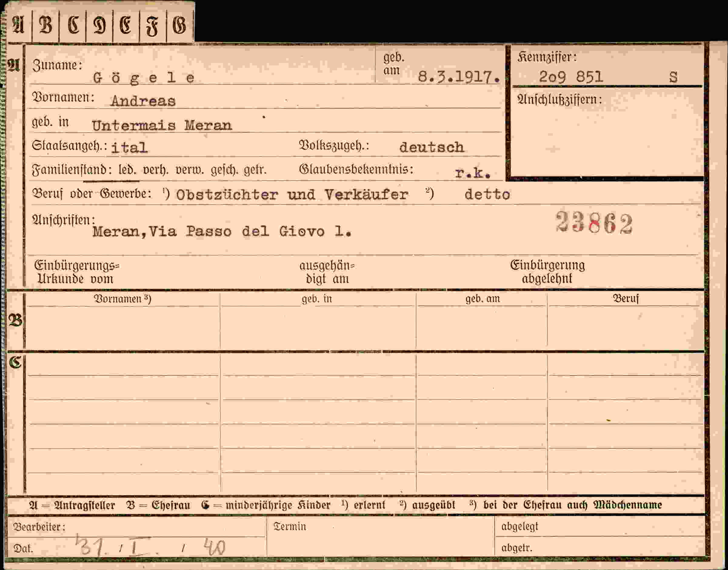Click the handwritten date '31. / I. / 40'
Viewport: 728px width, 570px height.
coord(151,546)
